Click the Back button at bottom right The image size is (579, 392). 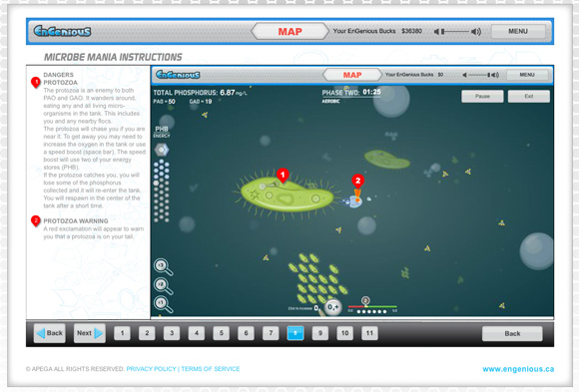(x=512, y=333)
